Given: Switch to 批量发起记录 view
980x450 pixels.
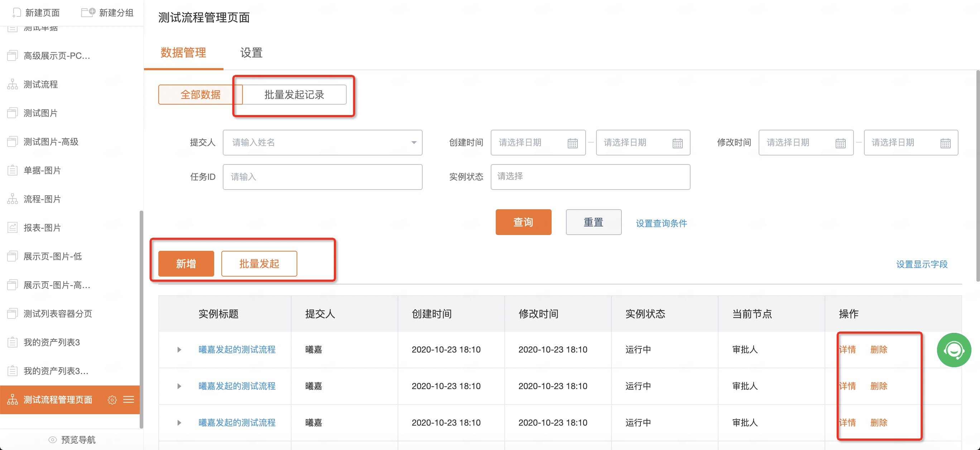Looking at the screenshot, I should [294, 95].
